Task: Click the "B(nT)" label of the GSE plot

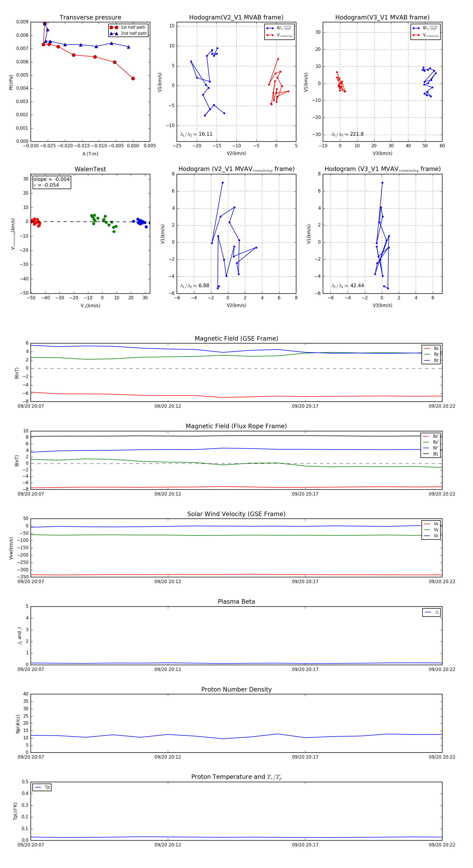Action: click(17, 373)
